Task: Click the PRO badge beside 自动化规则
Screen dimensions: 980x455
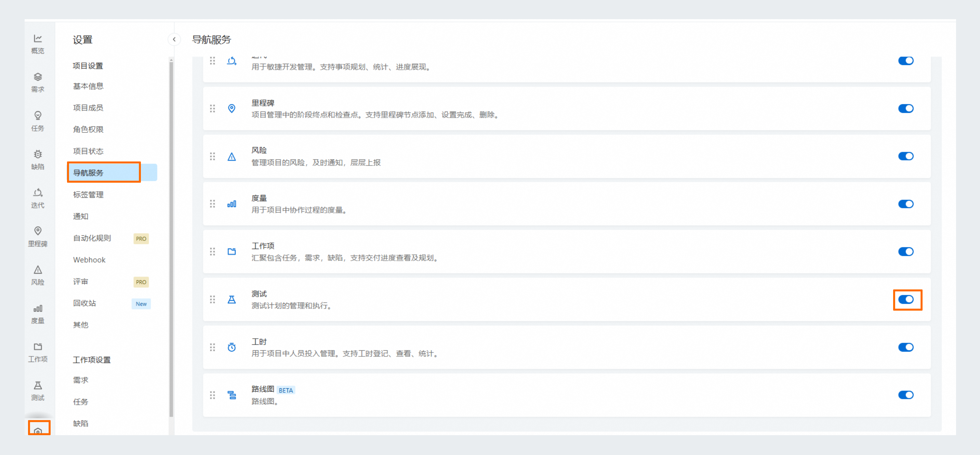Action: (141, 239)
